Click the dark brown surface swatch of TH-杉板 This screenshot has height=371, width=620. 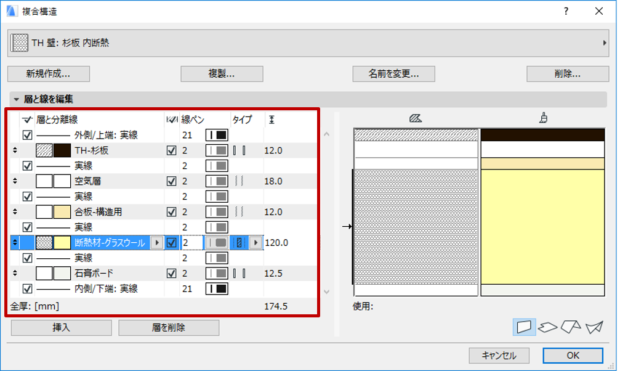[62, 150]
